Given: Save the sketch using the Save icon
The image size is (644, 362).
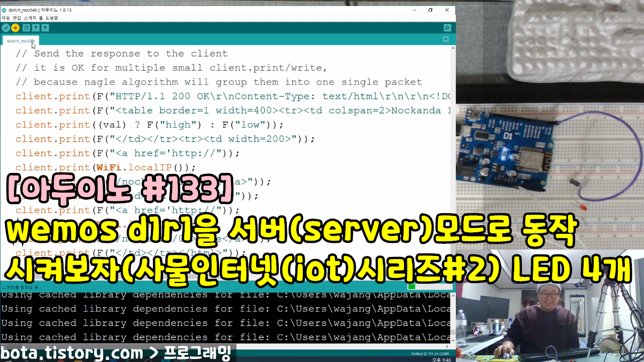Looking at the screenshot, I should pyautogui.click(x=45, y=28).
